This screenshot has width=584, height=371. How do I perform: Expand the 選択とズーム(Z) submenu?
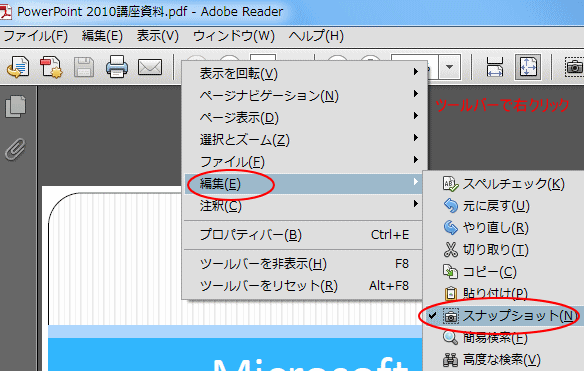304,140
